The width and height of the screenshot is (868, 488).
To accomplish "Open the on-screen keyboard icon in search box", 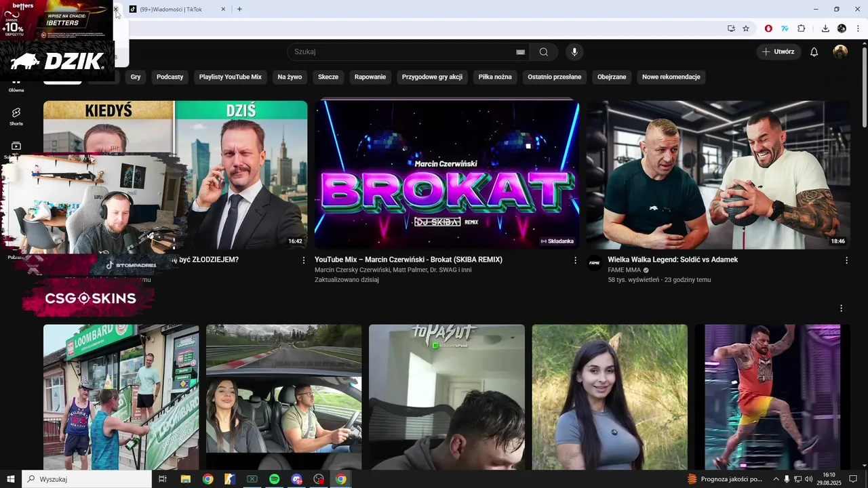I will pyautogui.click(x=520, y=52).
